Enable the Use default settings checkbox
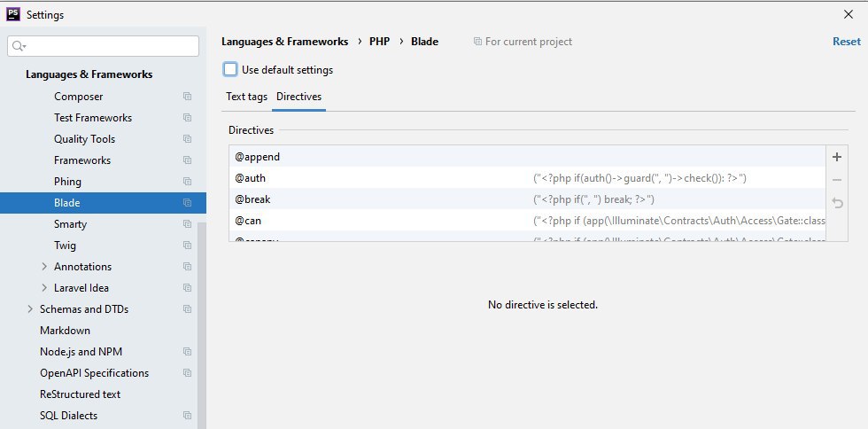868x429 pixels. 230,70
